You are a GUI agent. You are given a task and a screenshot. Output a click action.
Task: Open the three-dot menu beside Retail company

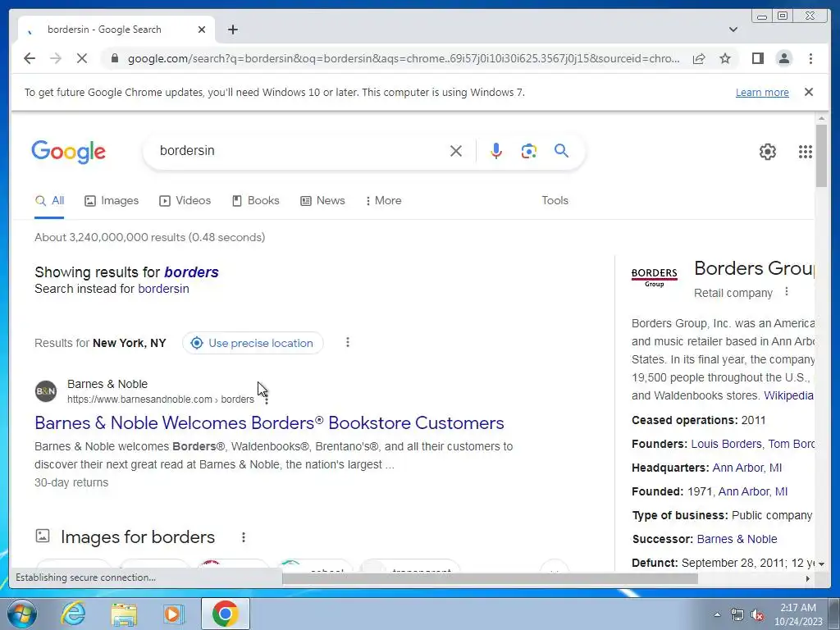(x=787, y=291)
